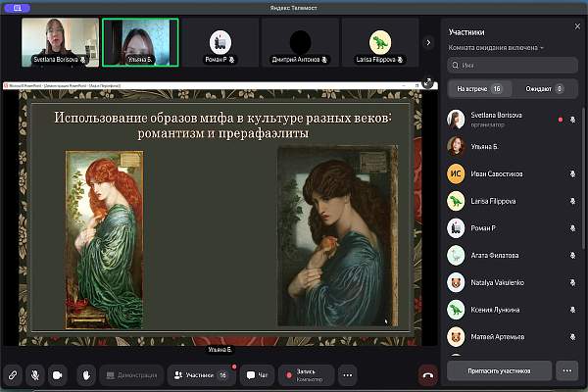588x392 pixels.
Task: Click the ИС avatar of Иван Савостиков
Action: pos(456,173)
